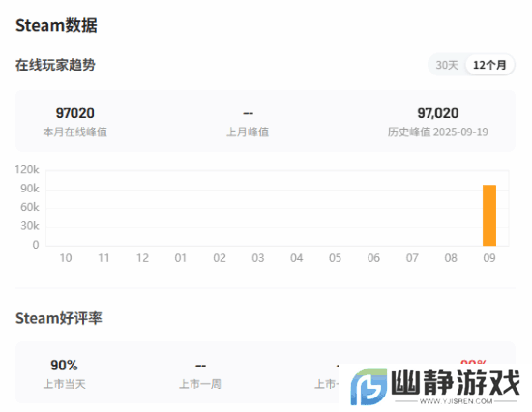The width and height of the screenshot is (532, 412).
Task: Click the 上月峰值 stat
Action: pos(248,122)
